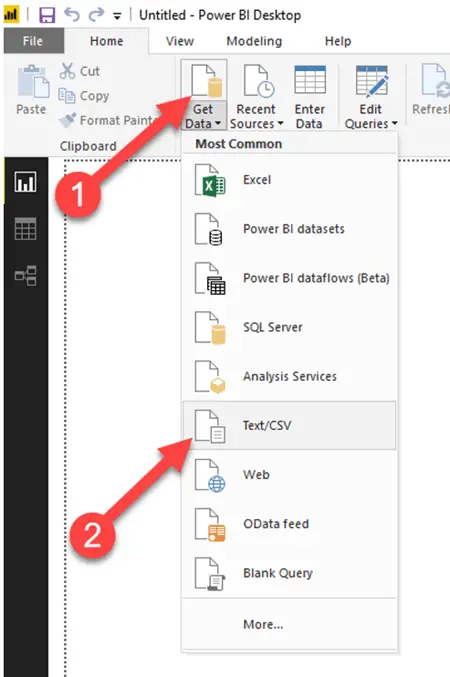Open the File tab
Screen dimensions: 450x677
33,41
